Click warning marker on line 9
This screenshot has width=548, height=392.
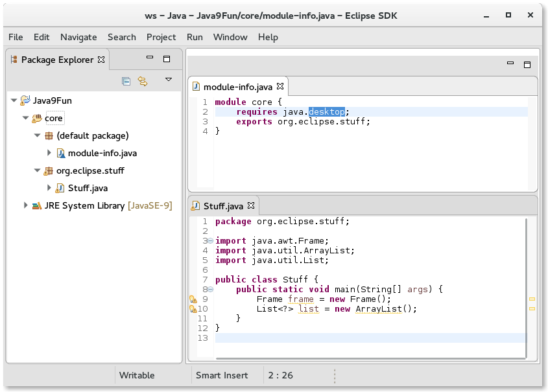[193, 299]
